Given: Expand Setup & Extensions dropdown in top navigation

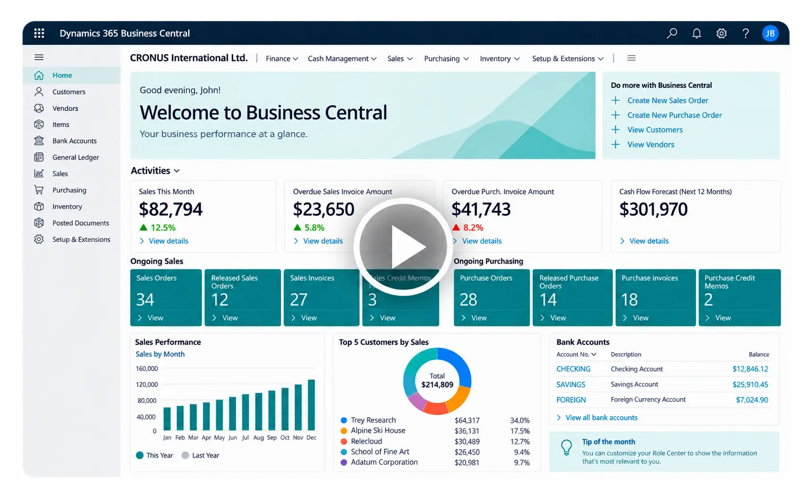Looking at the screenshot, I should coord(568,59).
